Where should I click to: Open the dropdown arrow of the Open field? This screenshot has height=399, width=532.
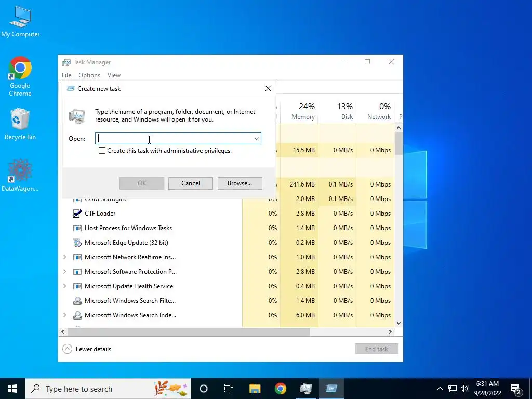pos(257,138)
